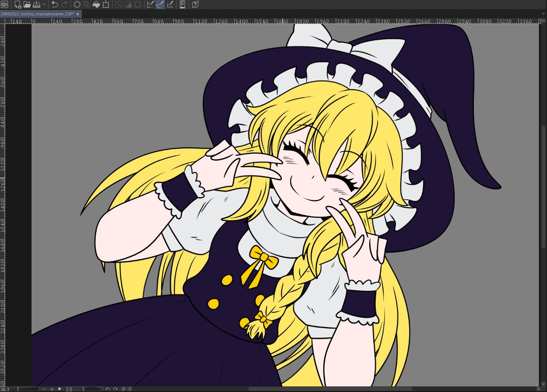Toggle Snap to Special Ruler
The width and height of the screenshot is (547, 392).
click(160, 5)
